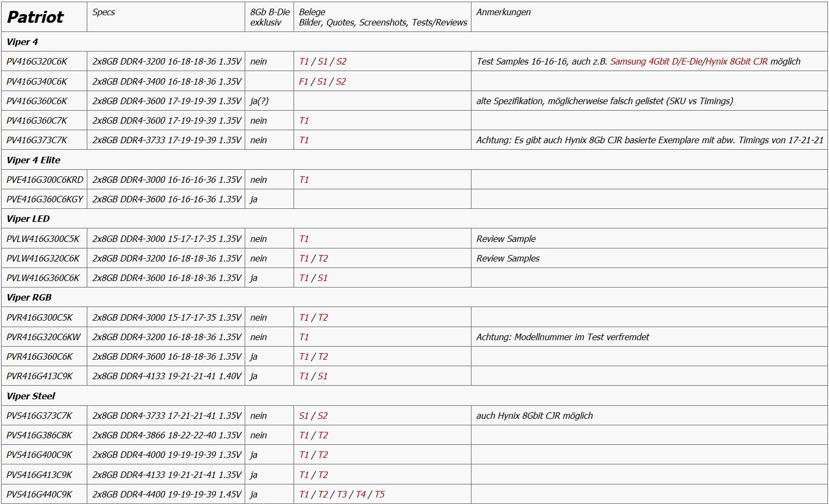The image size is (829, 504).
Task: Open T2 link in PVS416G440C9K row
Action: (323, 494)
